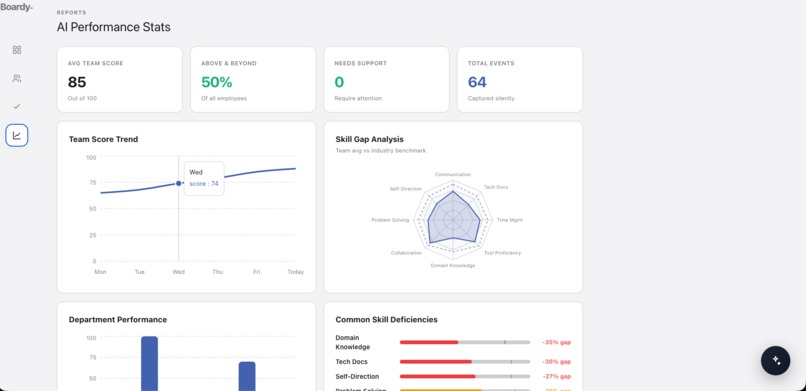Click the Skill Gap Analysis heading

coord(370,139)
